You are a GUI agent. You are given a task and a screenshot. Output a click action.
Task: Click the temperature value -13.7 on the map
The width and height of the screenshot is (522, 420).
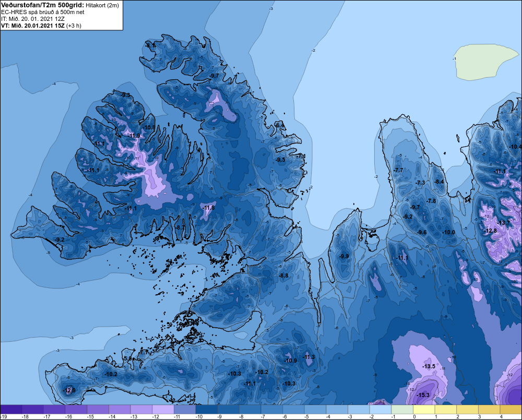pyautogui.click(x=503, y=223)
